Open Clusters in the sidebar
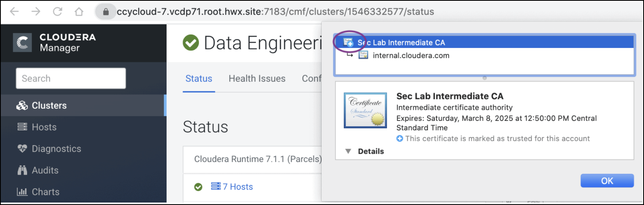This screenshot has height=205, width=644. point(49,106)
